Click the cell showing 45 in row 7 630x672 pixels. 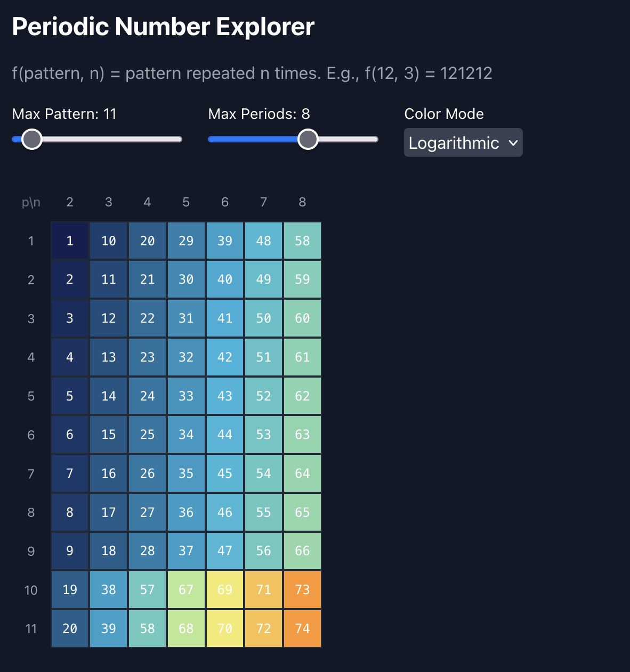click(225, 474)
